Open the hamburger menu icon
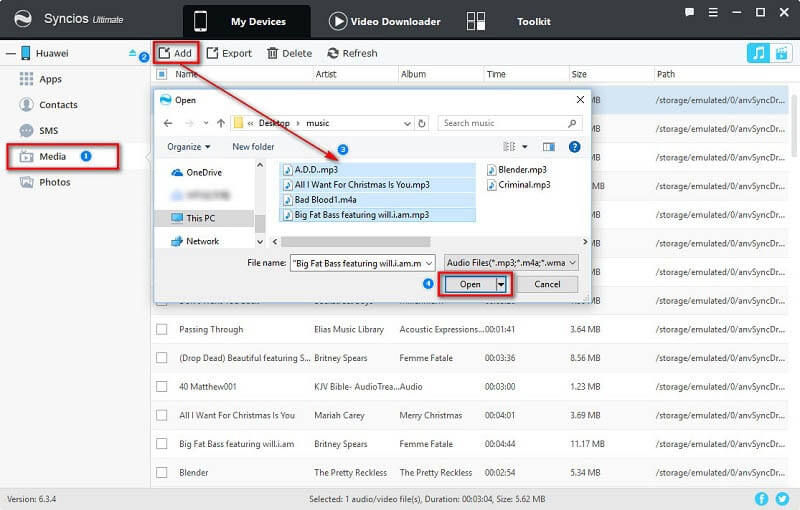The height and width of the screenshot is (510, 800). pos(713,12)
